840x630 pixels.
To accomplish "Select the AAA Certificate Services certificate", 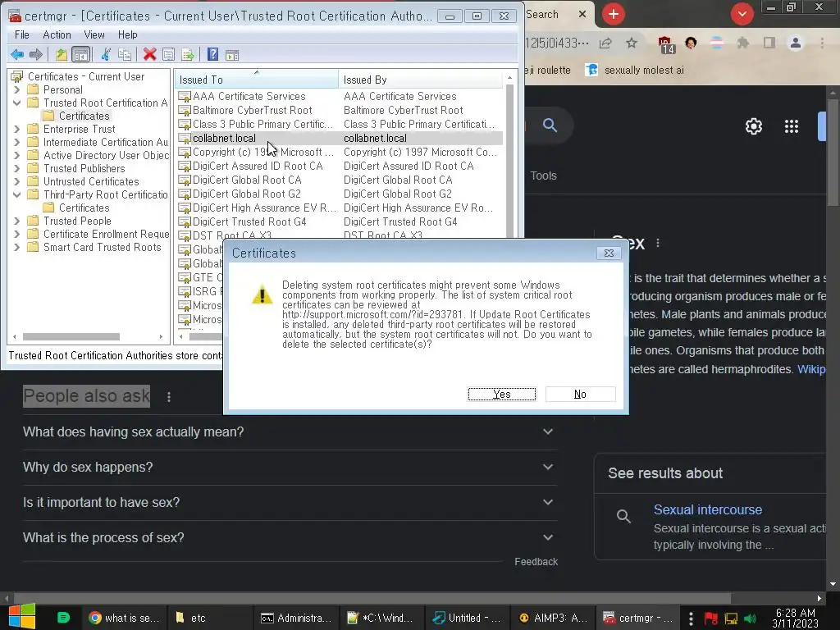I will (x=340, y=97).
